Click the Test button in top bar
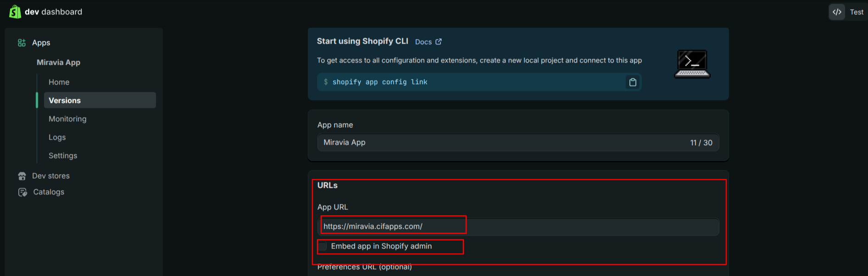 (856, 12)
